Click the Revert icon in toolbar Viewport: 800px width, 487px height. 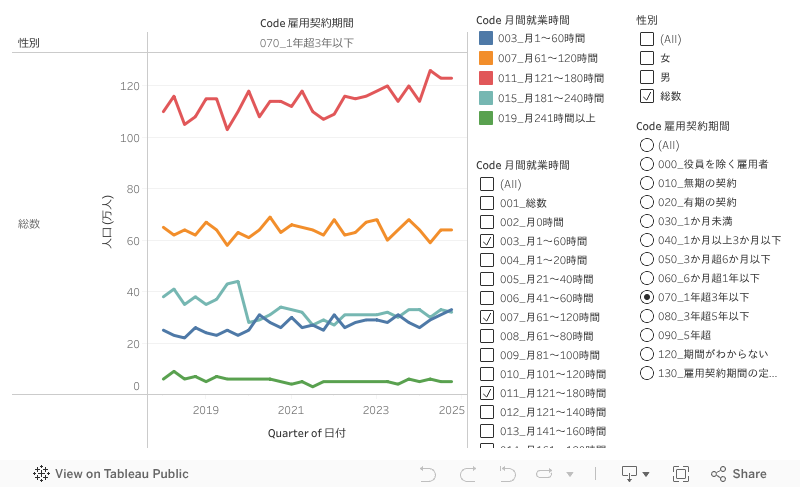507,474
